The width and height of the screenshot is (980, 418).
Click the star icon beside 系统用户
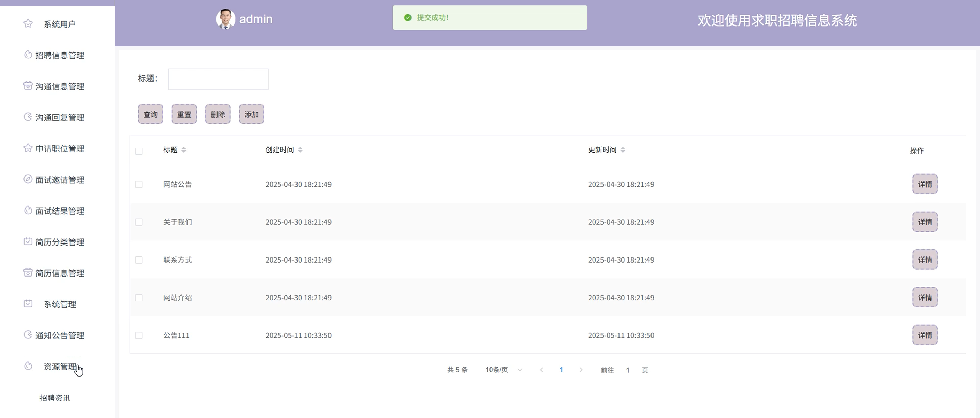pos(28,24)
